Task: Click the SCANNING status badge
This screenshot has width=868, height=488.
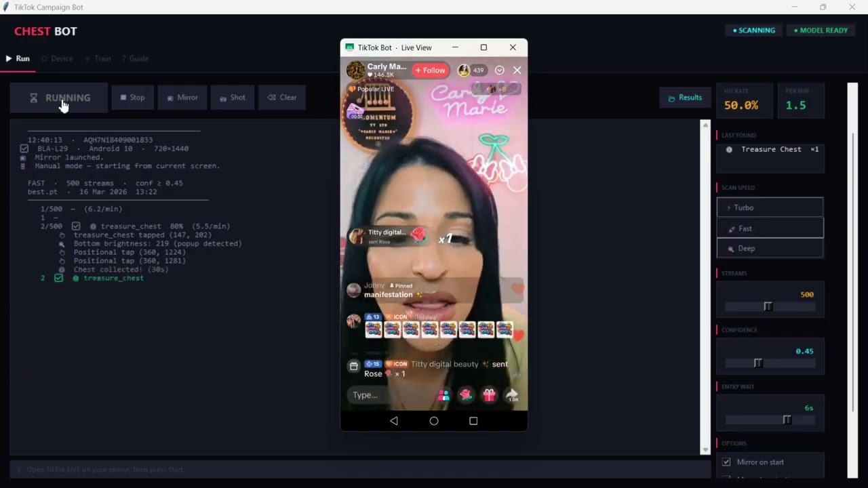Action: [754, 30]
